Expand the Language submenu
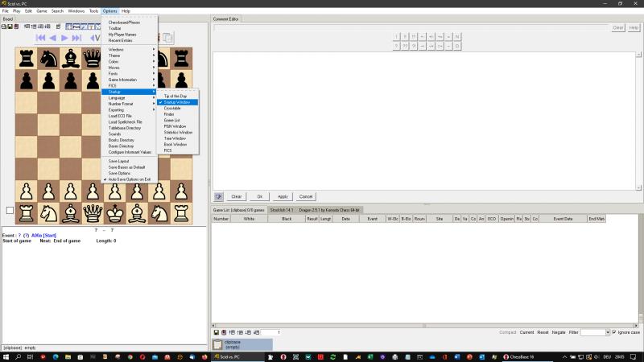This screenshot has width=644, height=362. coord(118,97)
